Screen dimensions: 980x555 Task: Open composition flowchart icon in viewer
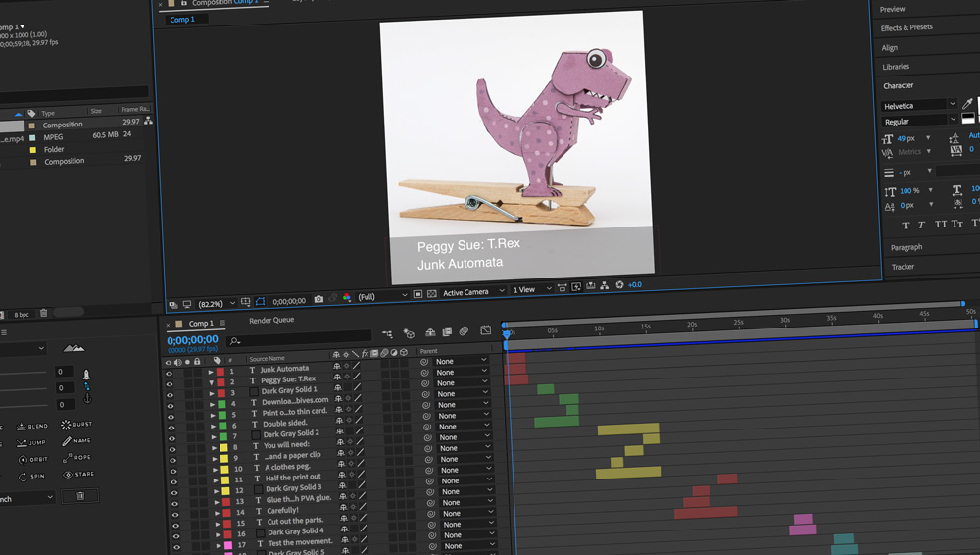[x=605, y=285]
